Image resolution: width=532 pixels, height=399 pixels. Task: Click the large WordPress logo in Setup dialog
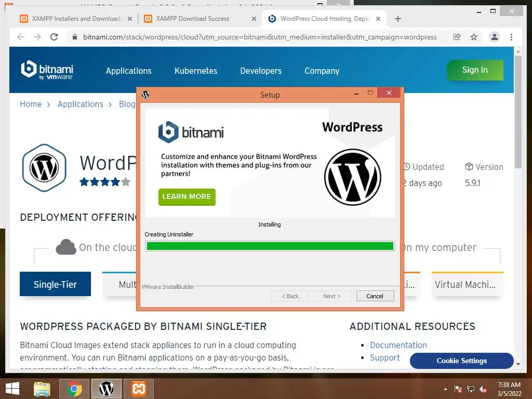point(353,177)
